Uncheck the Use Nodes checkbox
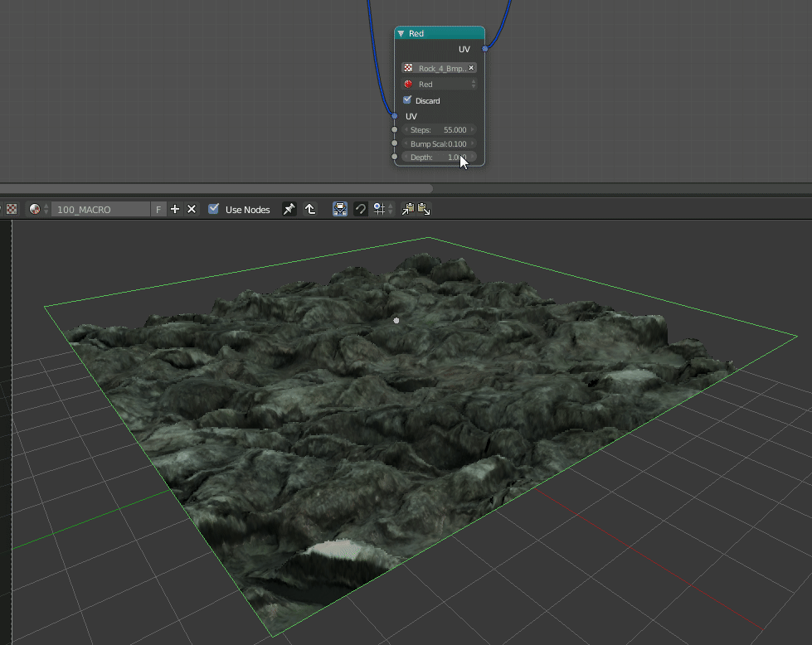This screenshot has width=812, height=645. (x=213, y=209)
